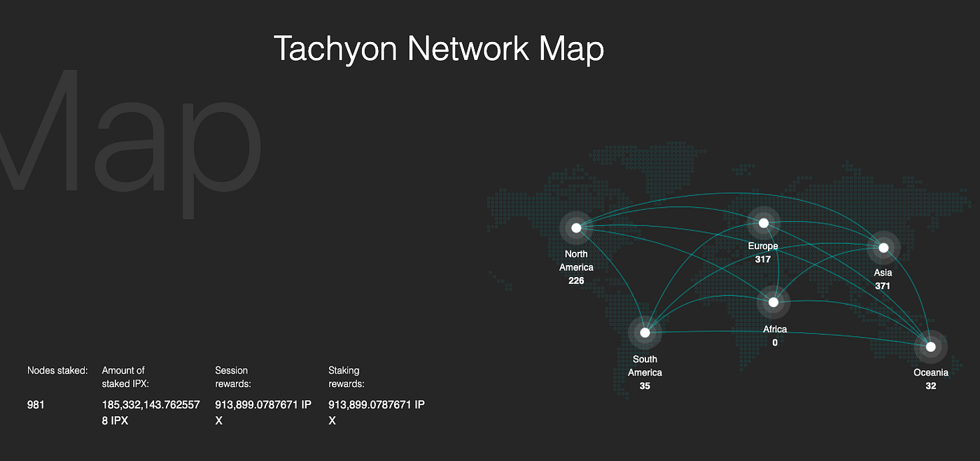Click the Staking rewards IPX value
The height and width of the screenshot is (461, 980).
377,412
